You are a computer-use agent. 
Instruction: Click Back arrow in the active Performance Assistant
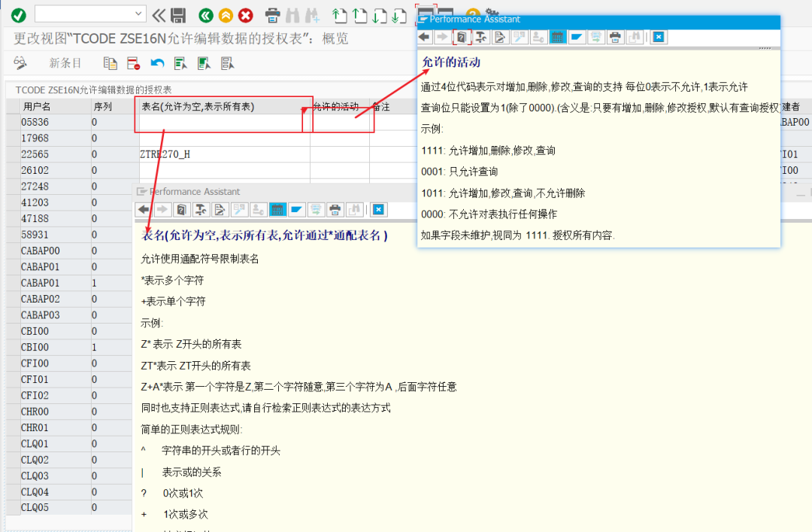[425, 37]
